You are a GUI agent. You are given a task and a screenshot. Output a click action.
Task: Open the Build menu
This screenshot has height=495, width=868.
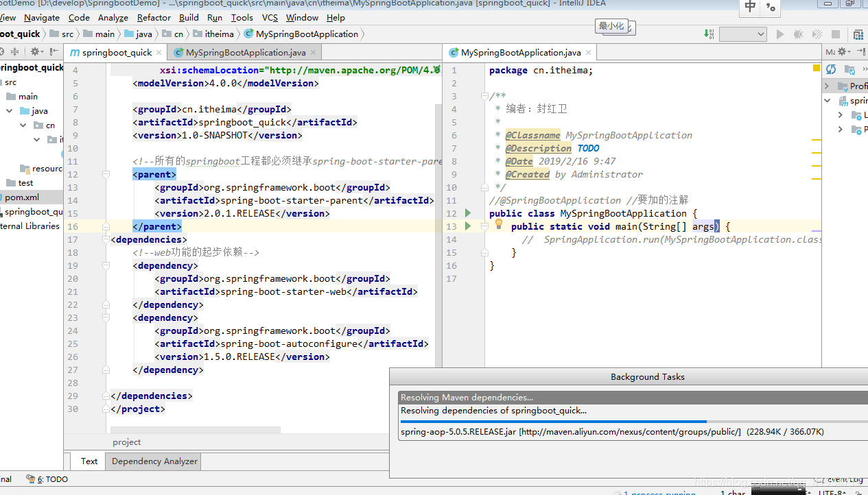click(x=189, y=18)
